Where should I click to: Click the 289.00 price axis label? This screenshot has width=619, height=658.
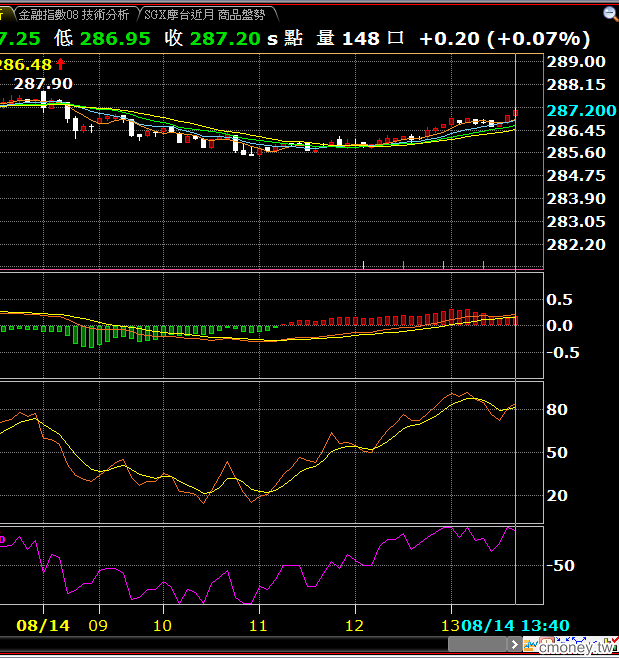[576, 62]
